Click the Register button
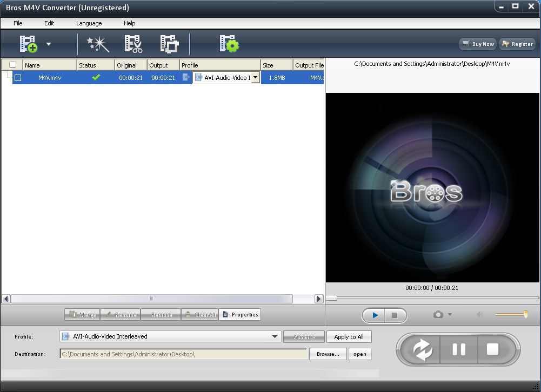 (517, 44)
